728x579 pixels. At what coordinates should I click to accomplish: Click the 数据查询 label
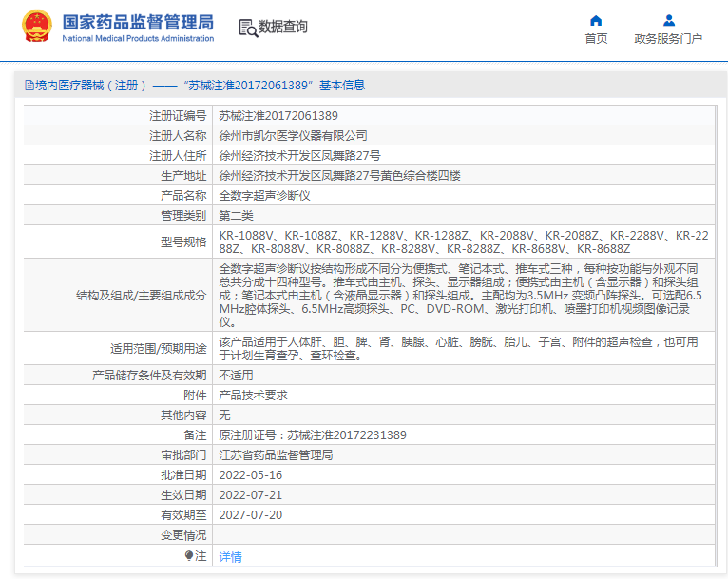pyautogui.click(x=283, y=27)
